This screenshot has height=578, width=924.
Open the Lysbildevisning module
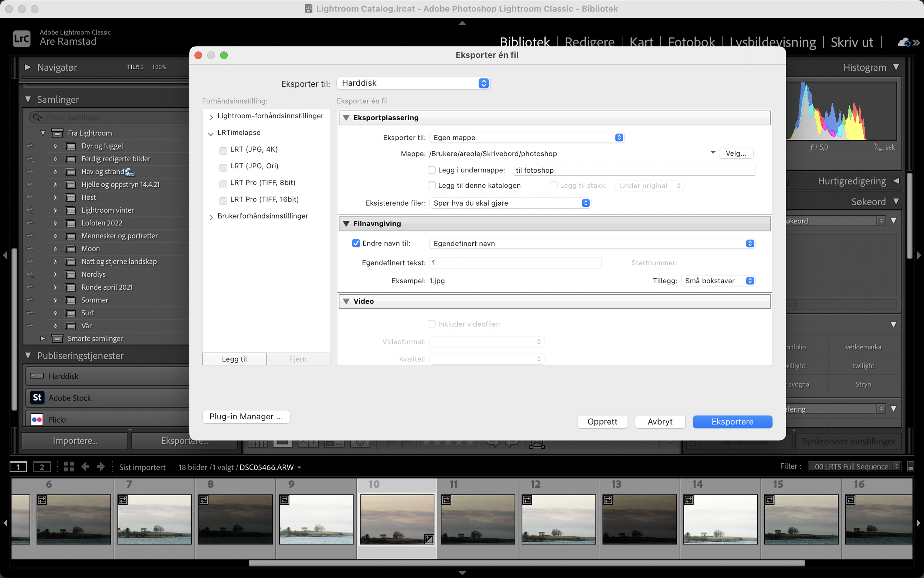pyautogui.click(x=773, y=42)
